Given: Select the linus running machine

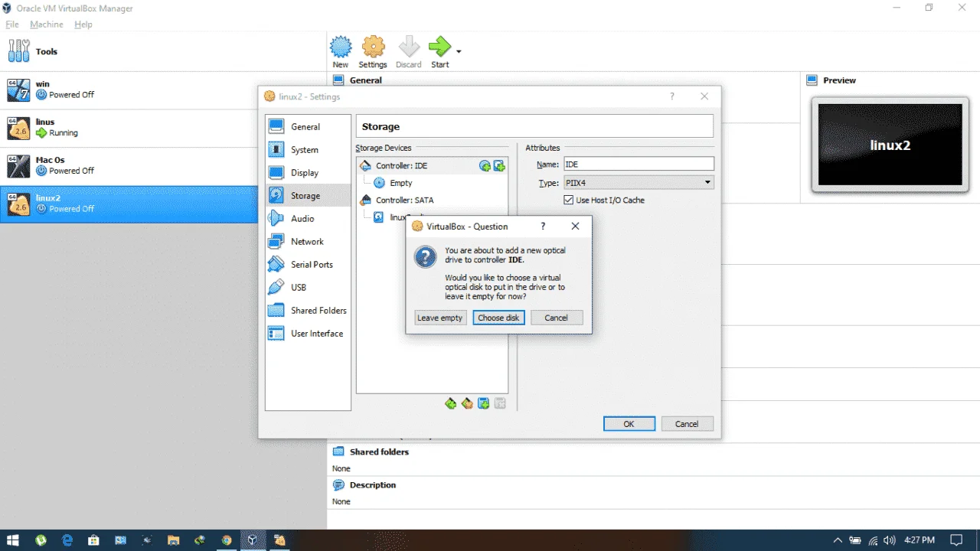Looking at the screenshot, I should (129, 128).
